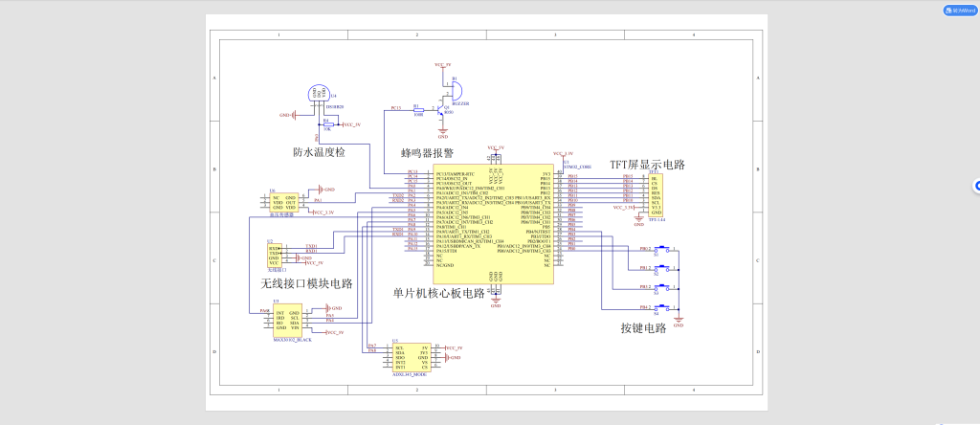Select the DS18B20 temperature sensor symbol
Viewport: 980px width, 425px height.
(x=318, y=94)
